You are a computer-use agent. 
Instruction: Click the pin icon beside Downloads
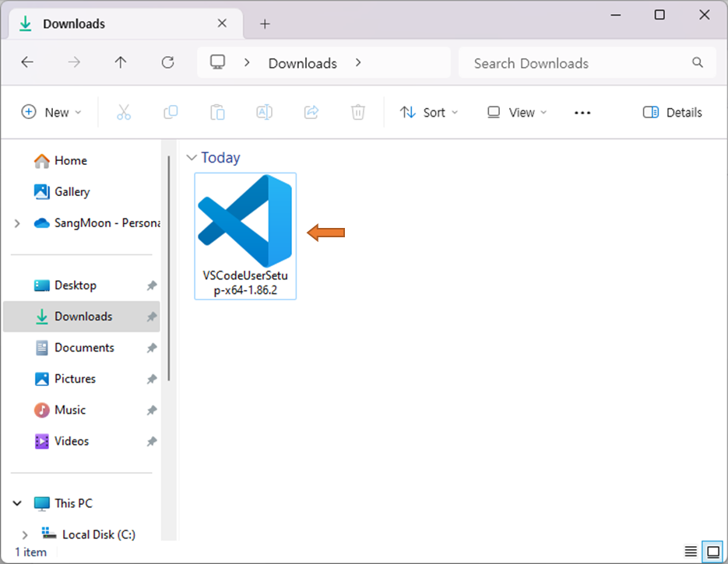coord(152,317)
